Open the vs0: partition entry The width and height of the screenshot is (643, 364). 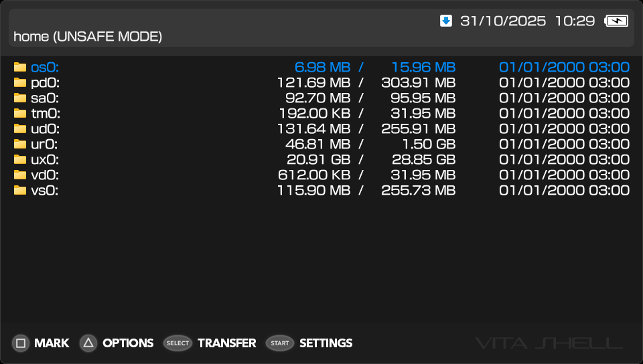45,190
